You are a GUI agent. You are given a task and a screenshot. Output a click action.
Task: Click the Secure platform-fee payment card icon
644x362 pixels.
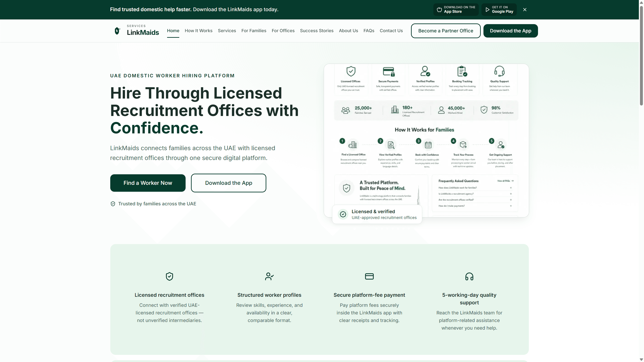[x=369, y=276]
